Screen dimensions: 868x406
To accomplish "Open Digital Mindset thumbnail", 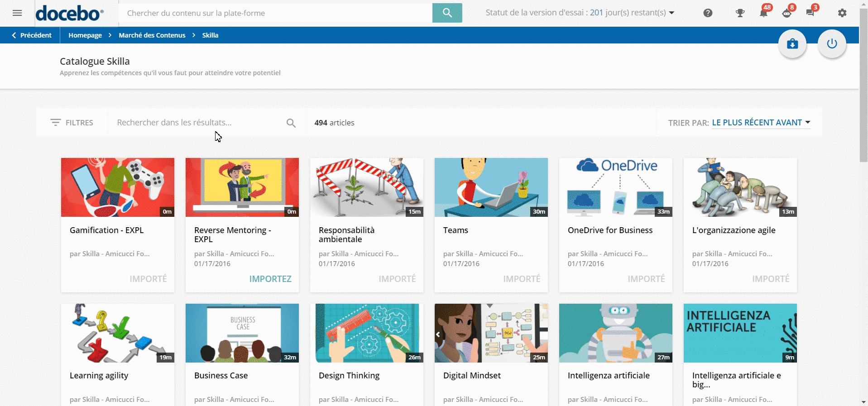I will point(491,333).
